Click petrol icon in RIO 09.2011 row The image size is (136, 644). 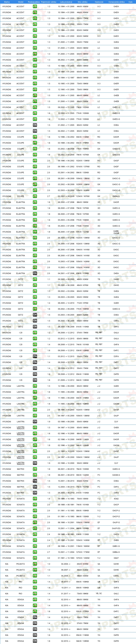pyautogui.click(x=35, y=582)
